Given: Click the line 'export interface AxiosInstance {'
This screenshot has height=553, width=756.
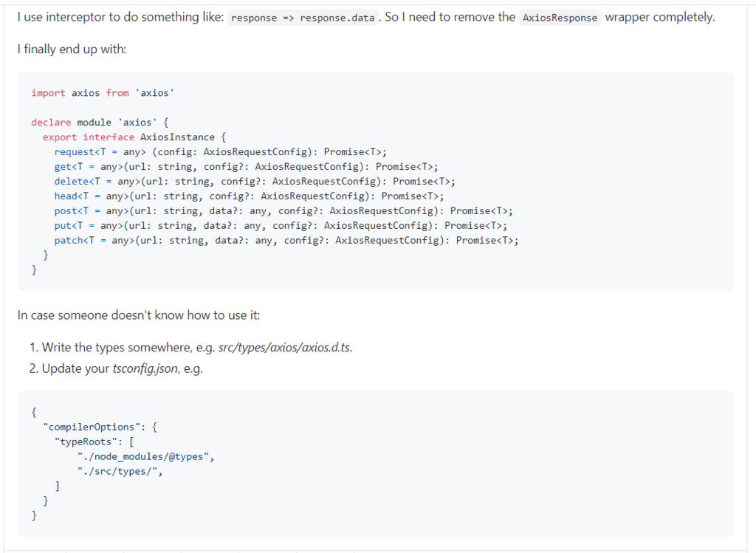Looking at the screenshot, I should (134, 137).
